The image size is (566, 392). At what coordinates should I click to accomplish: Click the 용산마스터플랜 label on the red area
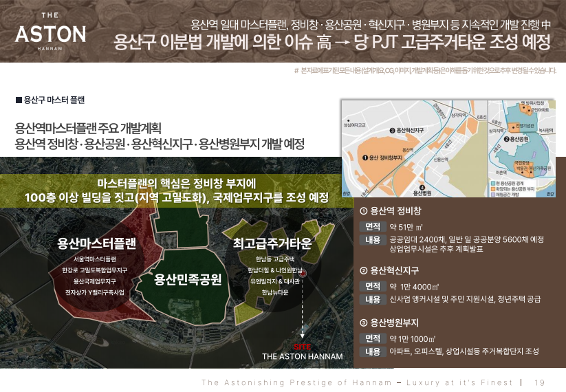(97, 243)
